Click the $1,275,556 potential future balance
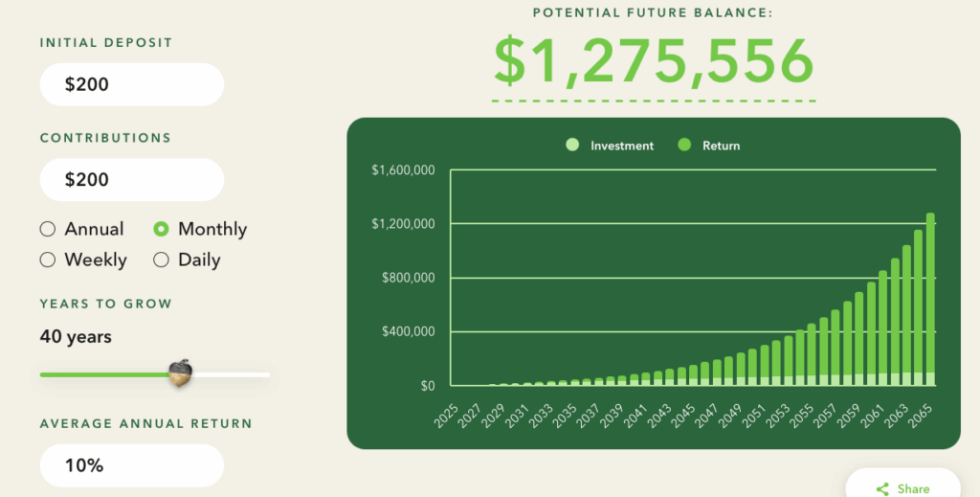Viewport: 980px width, 497px height. tap(654, 60)
